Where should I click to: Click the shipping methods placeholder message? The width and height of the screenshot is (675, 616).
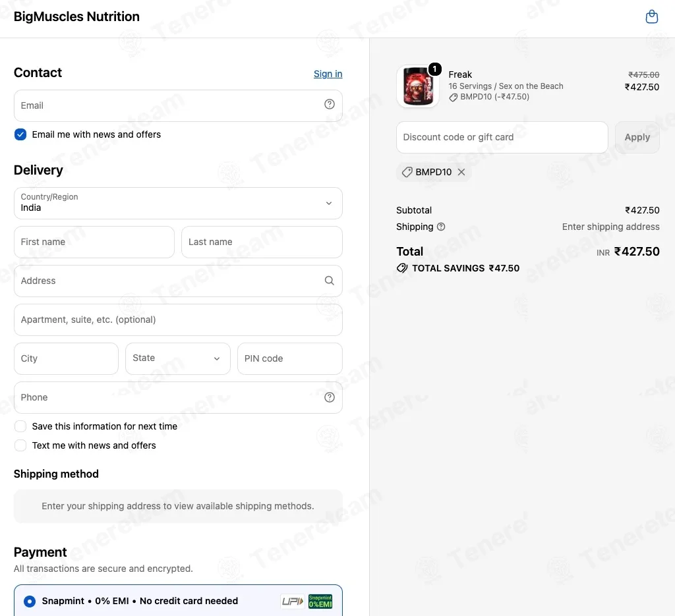click(178, 506)
